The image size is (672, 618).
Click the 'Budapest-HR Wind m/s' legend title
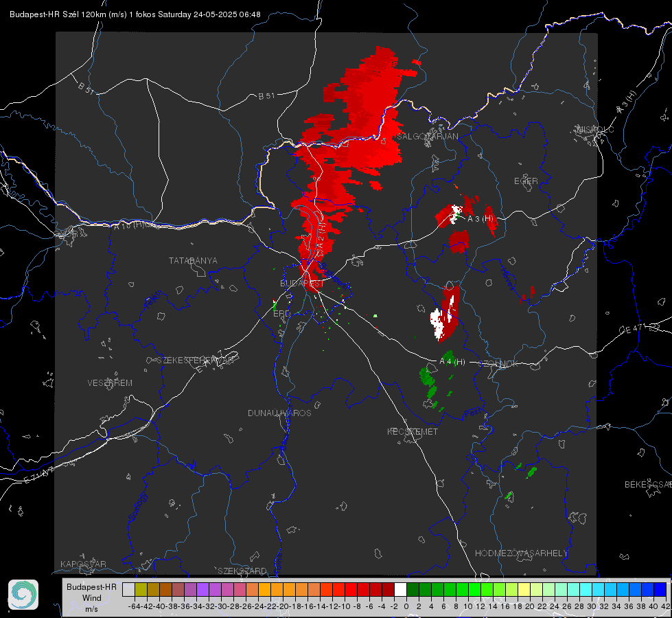[x=92, y=598]
